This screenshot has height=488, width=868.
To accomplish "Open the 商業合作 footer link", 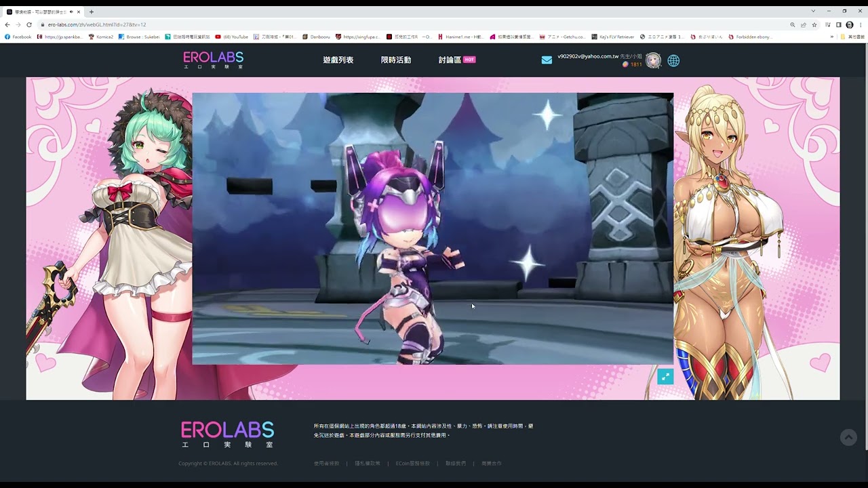I will pos(492,464).
